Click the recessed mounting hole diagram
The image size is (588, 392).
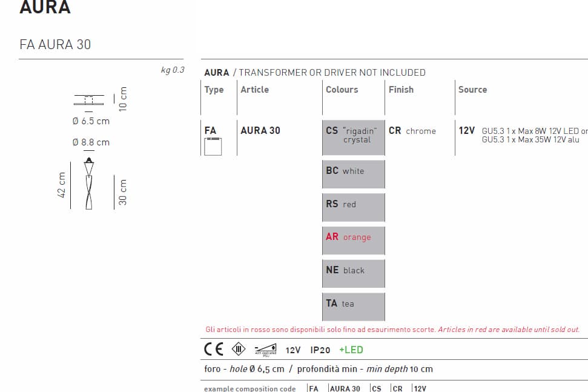(89, 99)
